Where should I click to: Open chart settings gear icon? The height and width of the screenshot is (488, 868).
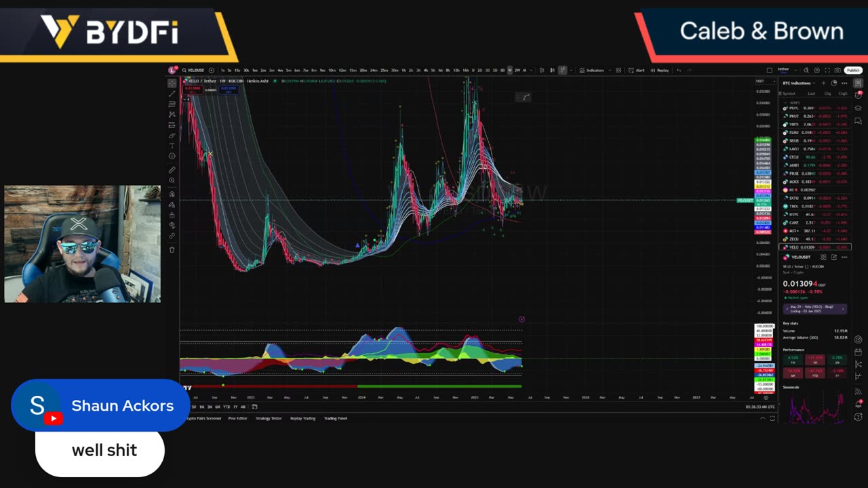tap(817, 70)
